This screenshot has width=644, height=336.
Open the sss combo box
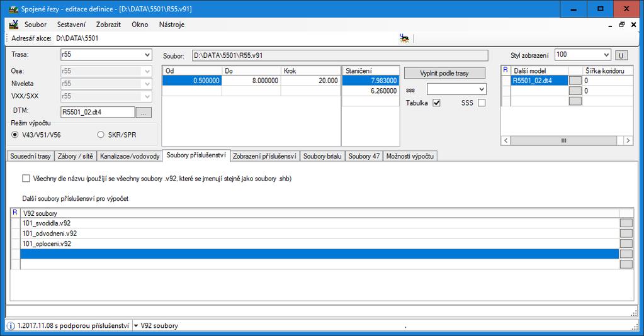pos(482,89)
